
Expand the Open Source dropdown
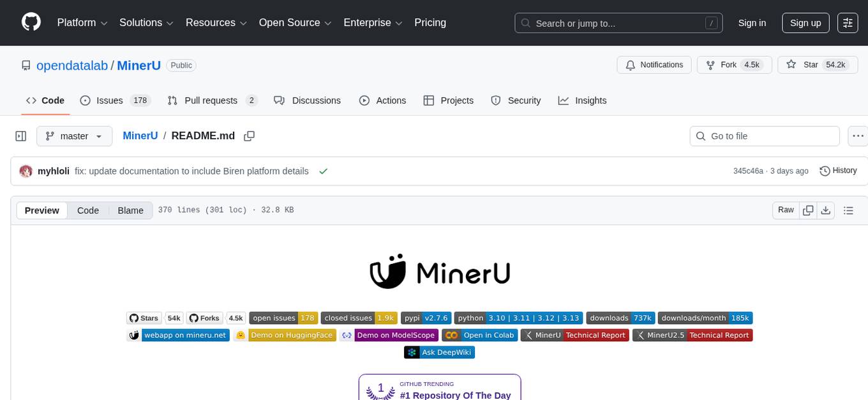tap(294, 22)
